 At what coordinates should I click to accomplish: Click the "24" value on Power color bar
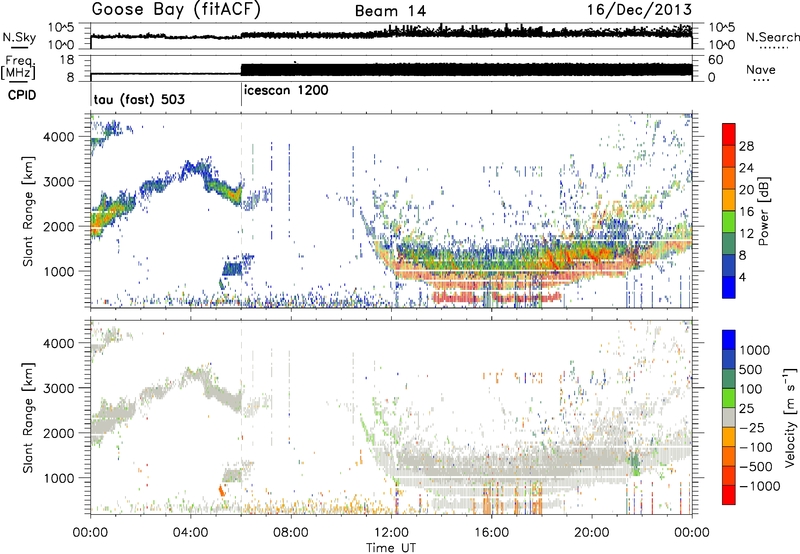(746, 168)
